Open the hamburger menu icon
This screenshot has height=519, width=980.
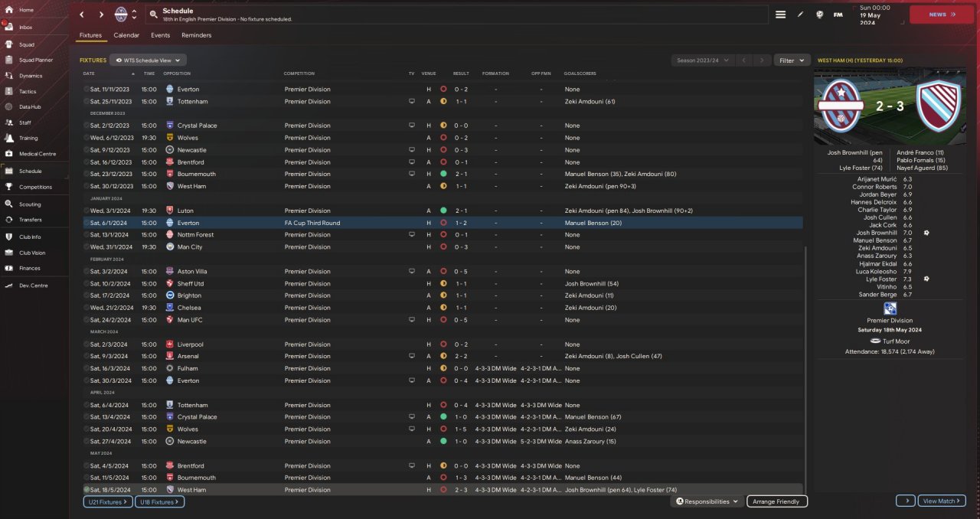coord(780,15)
